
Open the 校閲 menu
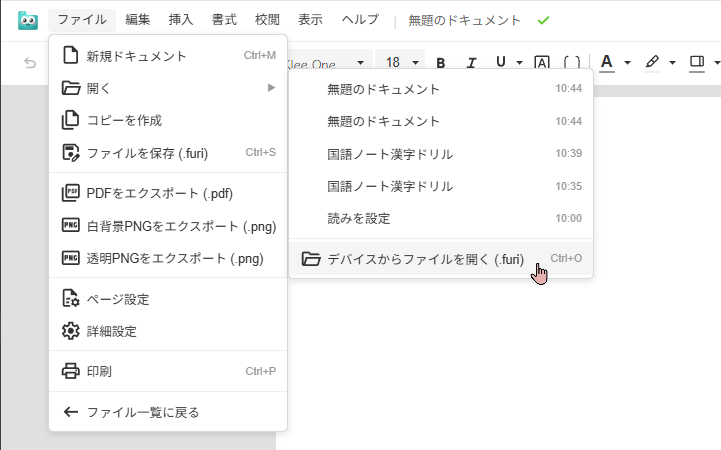pyautogui.click(x=267, y=20)
